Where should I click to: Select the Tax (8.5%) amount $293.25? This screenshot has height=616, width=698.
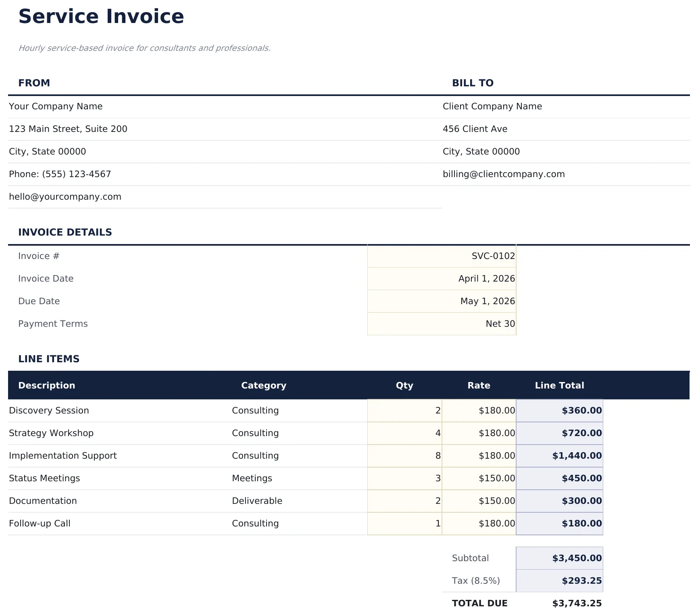tap(559, 581)
